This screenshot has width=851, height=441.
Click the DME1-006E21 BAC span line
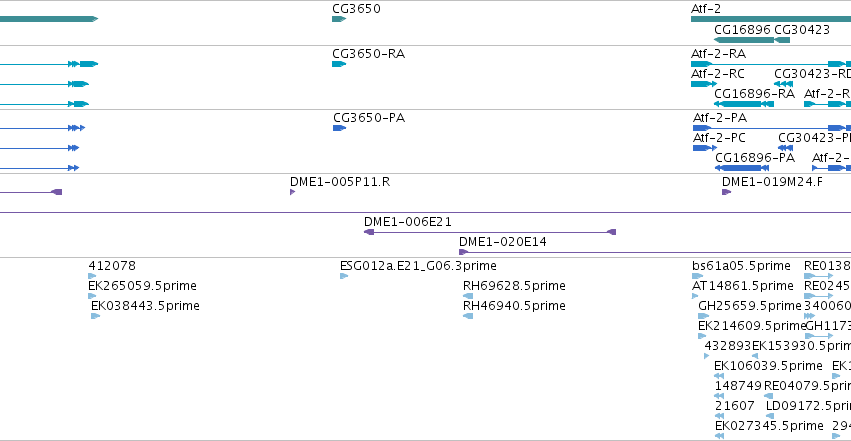pos(490,232)
